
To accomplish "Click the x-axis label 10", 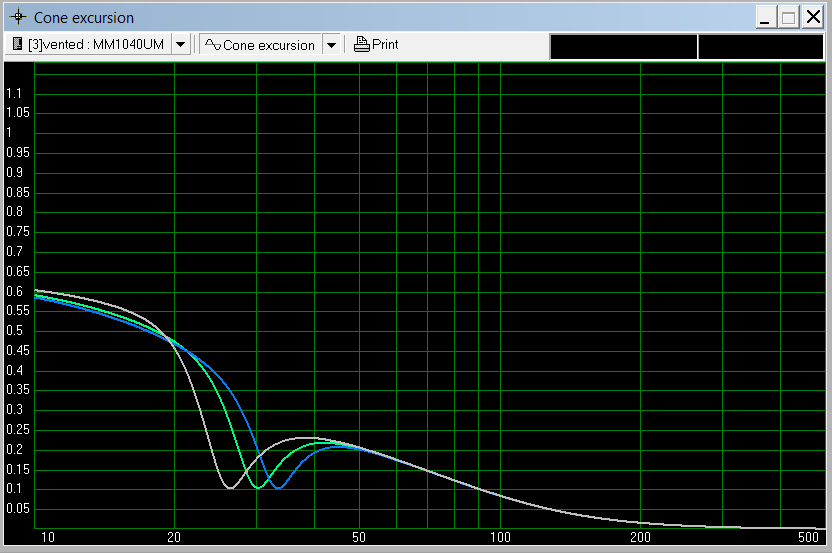I will 48,537.
